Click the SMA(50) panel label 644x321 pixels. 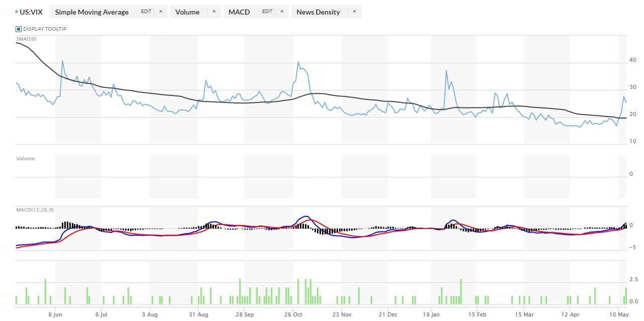coord(26,38)
